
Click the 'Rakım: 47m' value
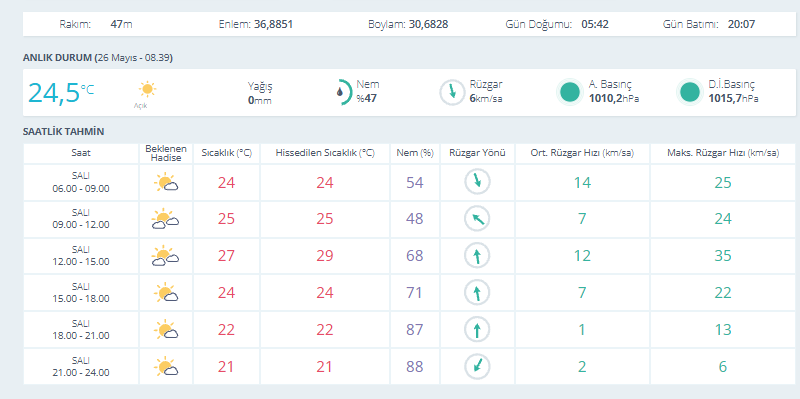point(95,24)
